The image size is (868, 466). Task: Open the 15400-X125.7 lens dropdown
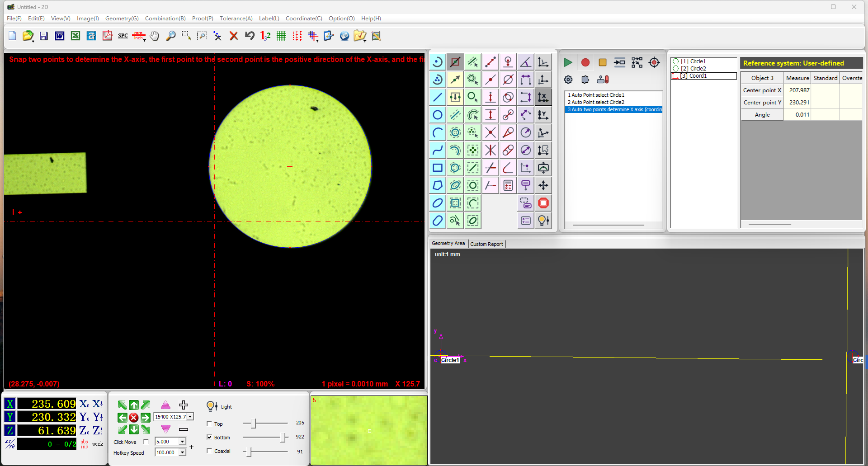pos(190,417)
